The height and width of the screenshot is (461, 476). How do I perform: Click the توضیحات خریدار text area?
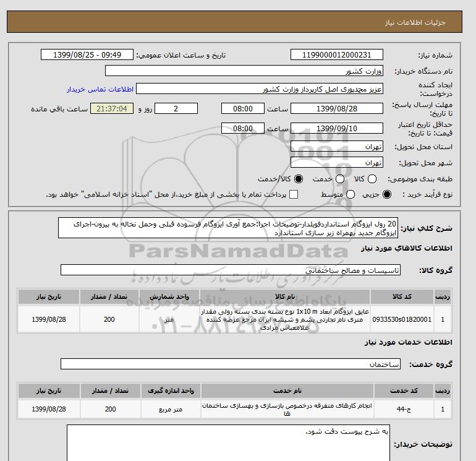228,443
